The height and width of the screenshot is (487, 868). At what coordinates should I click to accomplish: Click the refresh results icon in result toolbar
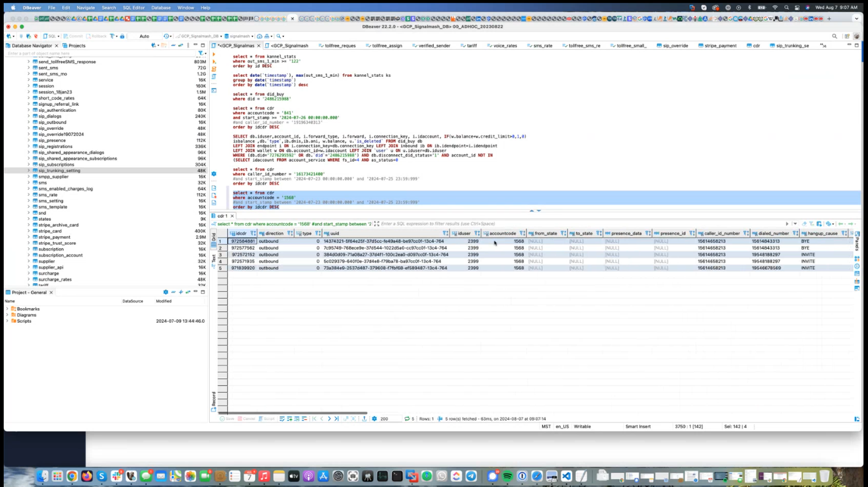(407, 419)
